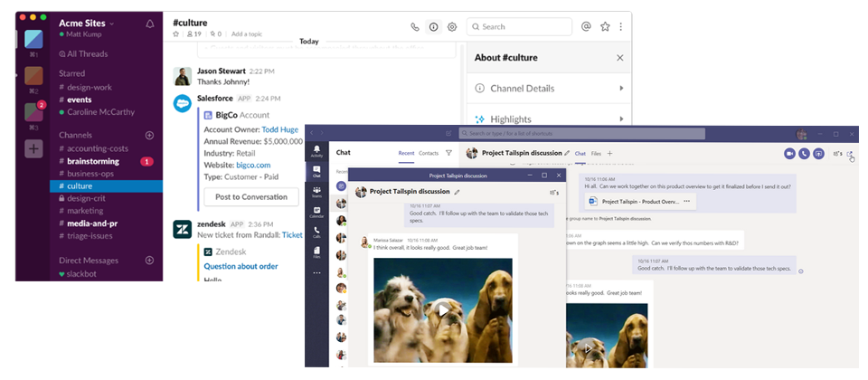868x380 pixels.
Task: Open more apps ellipsis in Teams sidebar
Action: pos(316,273)
